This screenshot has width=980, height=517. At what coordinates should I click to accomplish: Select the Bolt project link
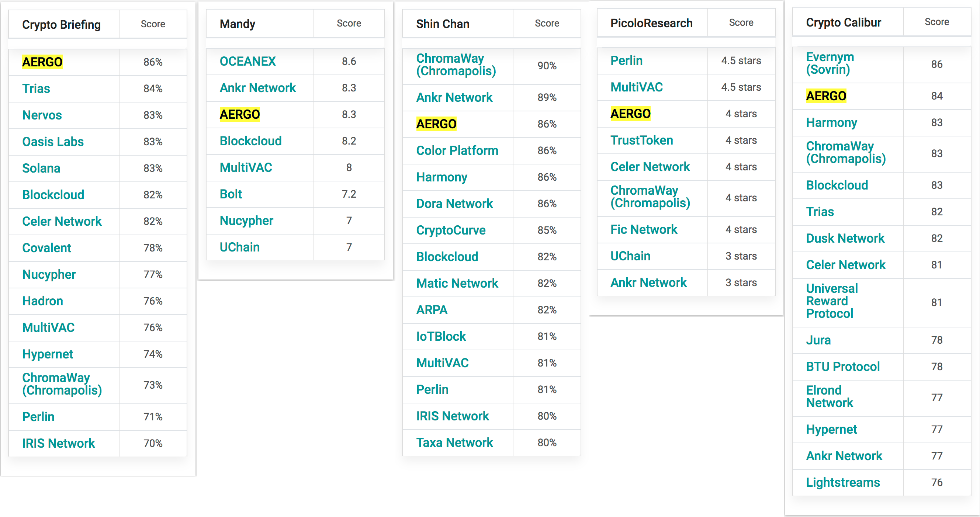tap(231, 194)
